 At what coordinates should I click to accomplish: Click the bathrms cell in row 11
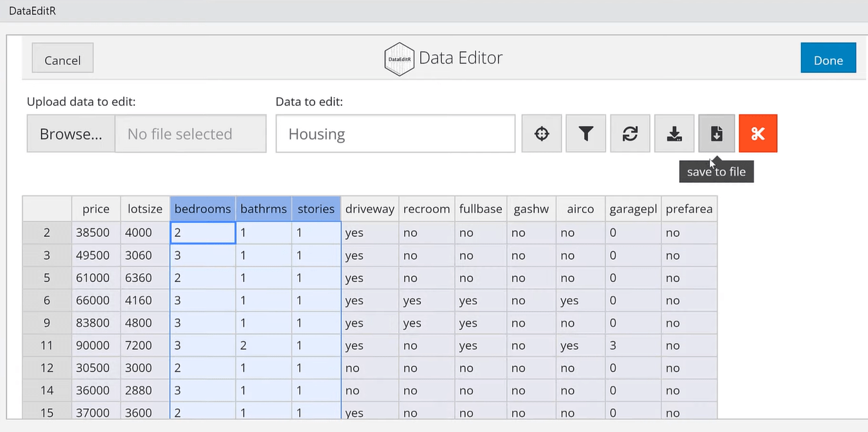(264, 346)
